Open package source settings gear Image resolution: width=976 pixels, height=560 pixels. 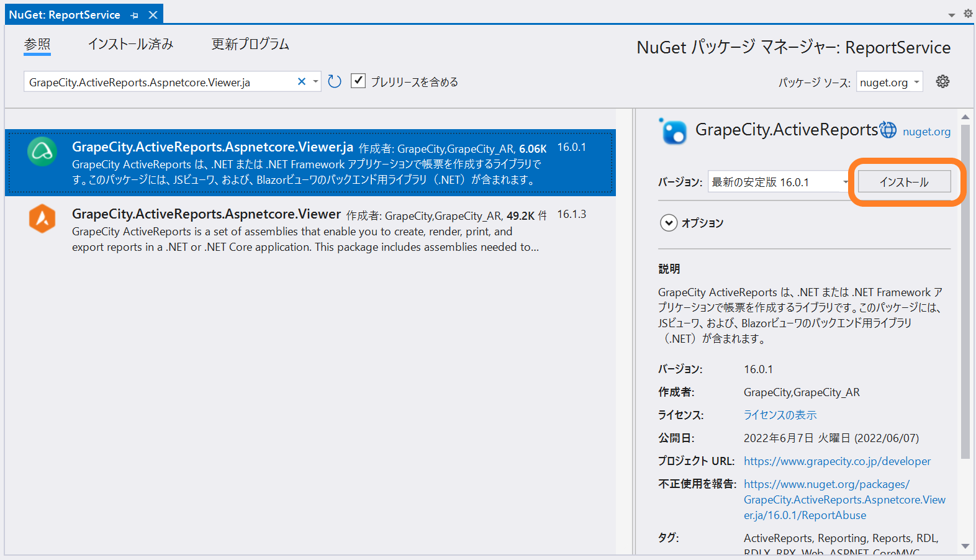[942, 81]
